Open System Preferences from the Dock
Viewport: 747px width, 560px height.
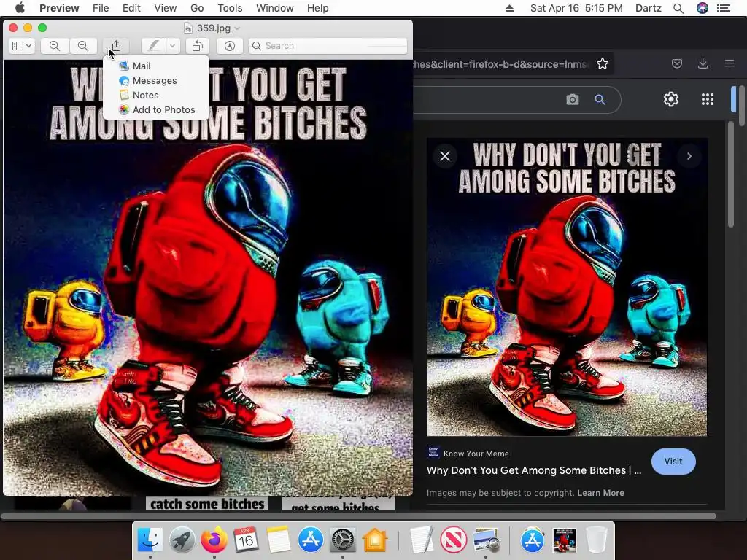[x=343, y=540]
